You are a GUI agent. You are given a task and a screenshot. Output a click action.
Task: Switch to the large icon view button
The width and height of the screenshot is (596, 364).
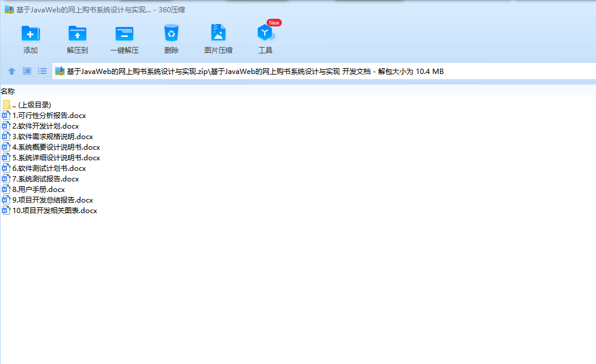pos(27,71)
